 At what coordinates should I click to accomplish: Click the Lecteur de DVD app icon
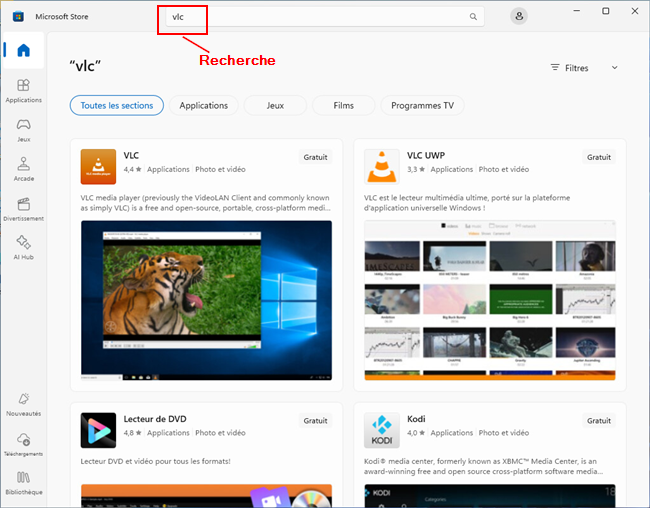click(98, 430)
